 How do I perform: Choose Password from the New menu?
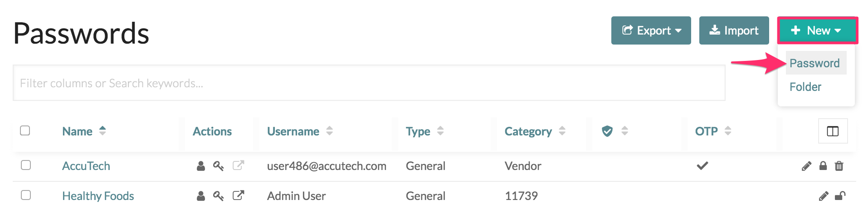pos(814,63)
